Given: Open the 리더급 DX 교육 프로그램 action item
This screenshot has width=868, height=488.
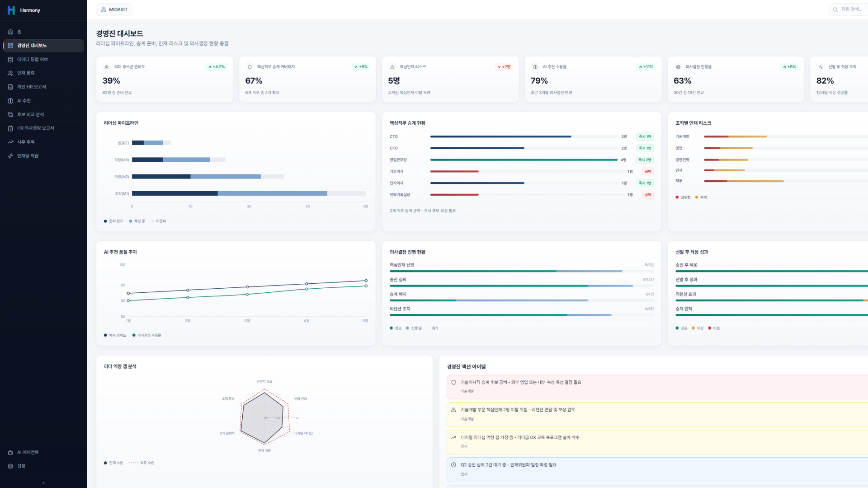Looking at the screenshot, I should tap(657, 442).
